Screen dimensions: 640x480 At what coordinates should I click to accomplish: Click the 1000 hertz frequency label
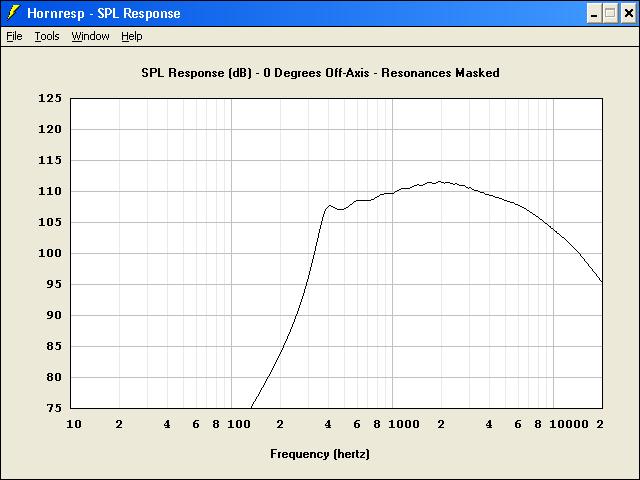pos(404,424)
